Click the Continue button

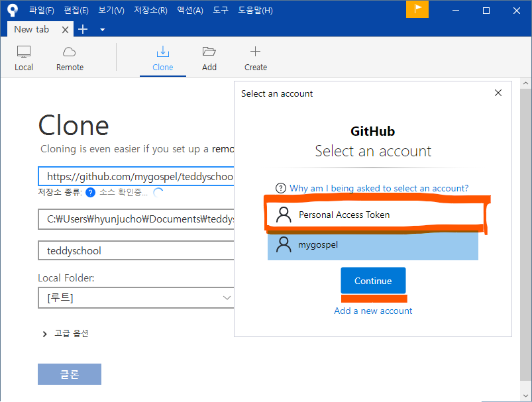click(x=373, y=281)
